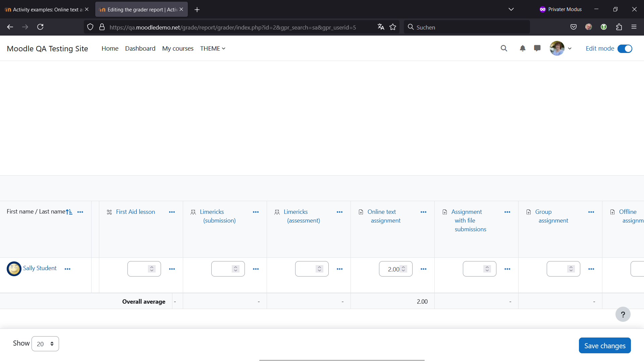Open Limericks (assessment) grade cell actions
Image resolution: width=644 pixels, height=362 pixels.
(340, 269)
